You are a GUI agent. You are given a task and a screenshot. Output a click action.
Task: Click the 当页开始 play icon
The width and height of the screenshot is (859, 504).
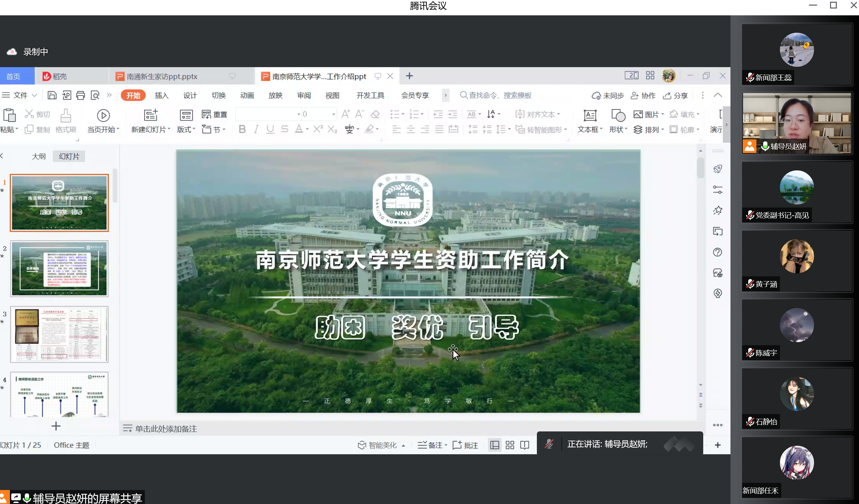(x=103, y=116)
